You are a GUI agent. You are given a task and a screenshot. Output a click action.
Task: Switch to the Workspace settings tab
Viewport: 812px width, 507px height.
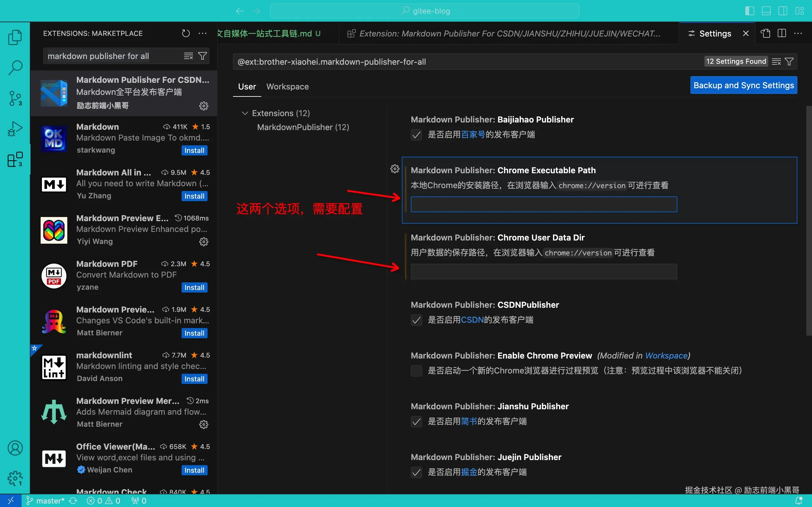287,87
